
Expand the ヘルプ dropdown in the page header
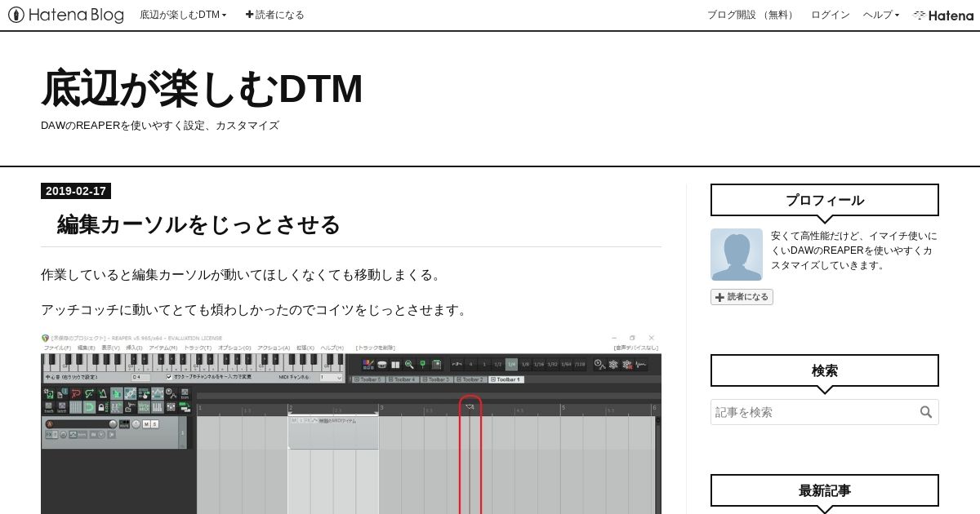click(x=881, y=15)
